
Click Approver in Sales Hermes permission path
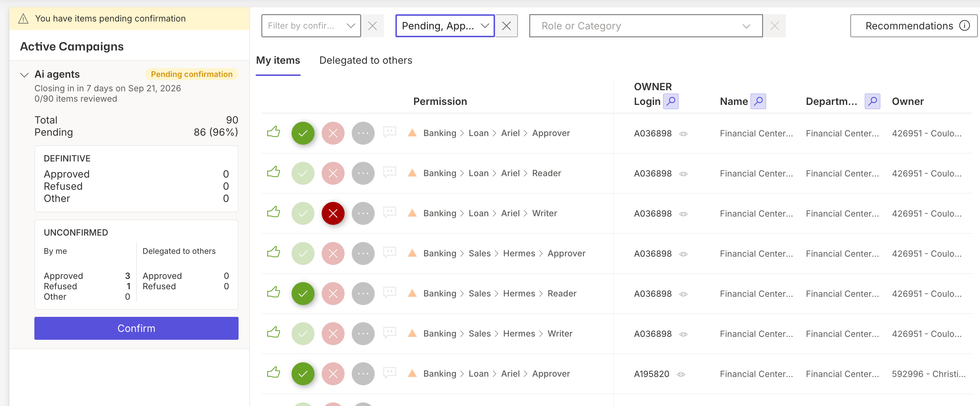pyautogui.click(x=566, y=253)
